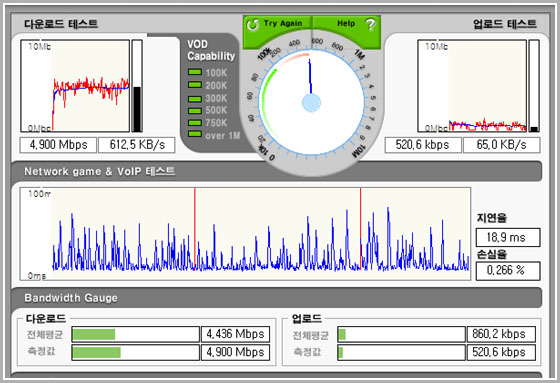Click the 200K VOD capability indicator
Screen dimensions: 560x383
195,85
